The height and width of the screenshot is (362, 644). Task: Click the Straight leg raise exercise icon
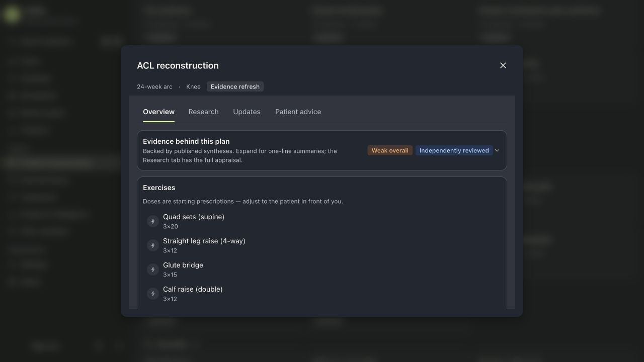[x=153, y=245]
